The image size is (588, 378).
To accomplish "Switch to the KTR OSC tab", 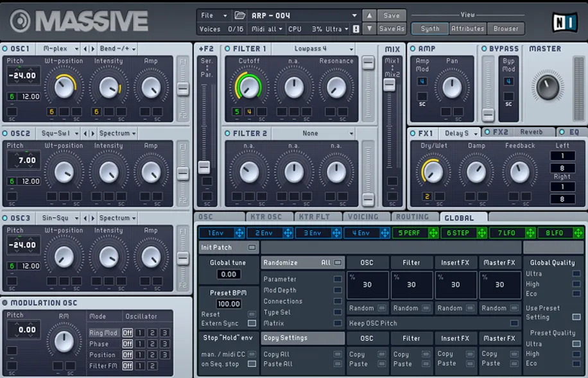I will point(269,217).
